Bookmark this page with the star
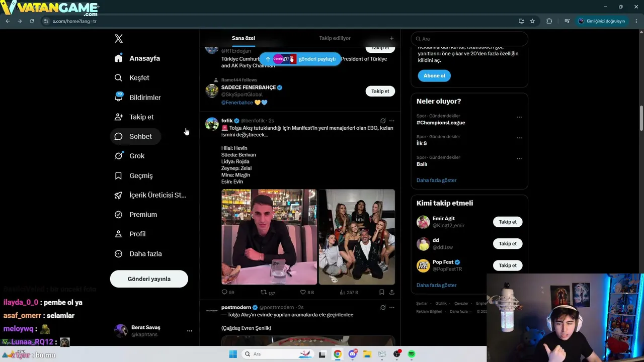 click(532, 21)
